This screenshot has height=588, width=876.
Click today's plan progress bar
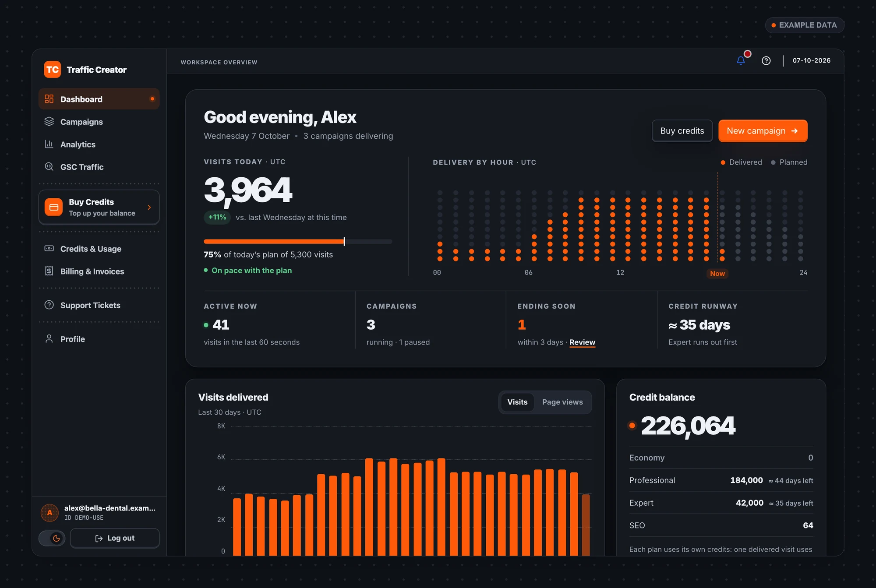coord(298,241)
